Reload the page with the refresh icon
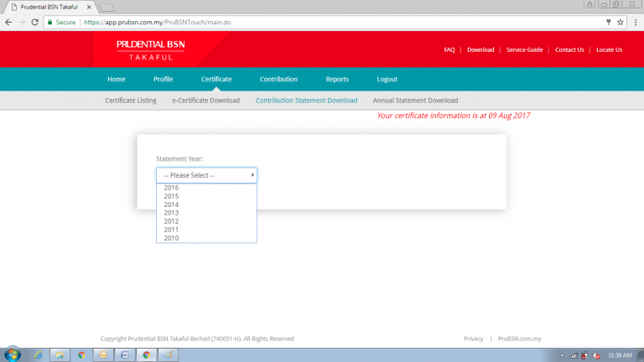644x362 pixels. coord(35,22)
